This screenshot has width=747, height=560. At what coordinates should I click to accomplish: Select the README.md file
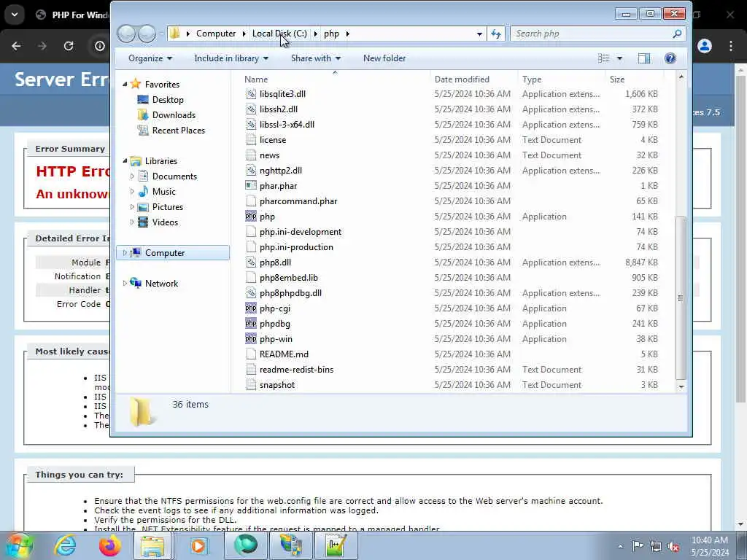point(284,354)
